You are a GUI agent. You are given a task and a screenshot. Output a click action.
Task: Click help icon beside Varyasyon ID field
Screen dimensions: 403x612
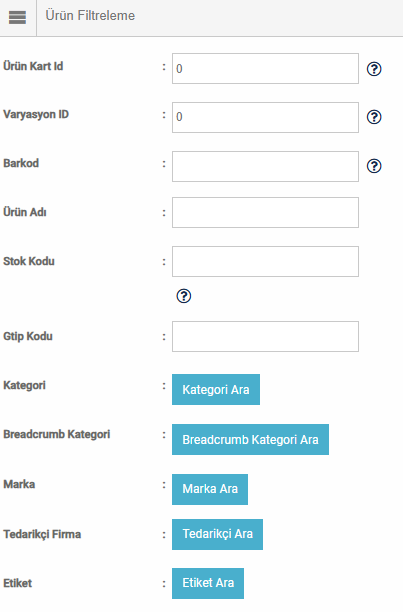[x=374, y=117]
